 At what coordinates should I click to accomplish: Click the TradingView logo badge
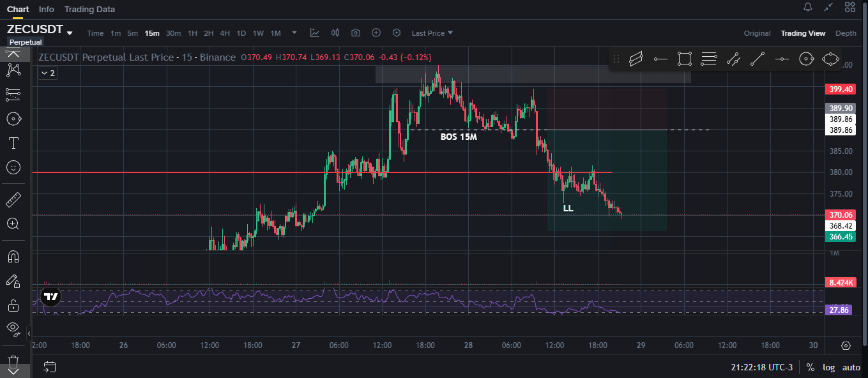click(50, 296)
